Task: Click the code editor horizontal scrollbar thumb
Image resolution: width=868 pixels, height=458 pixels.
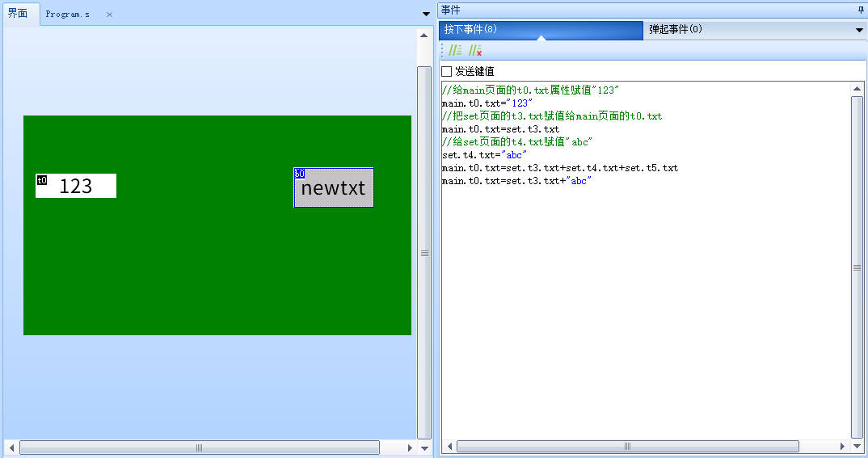Action: click(627, 447)
